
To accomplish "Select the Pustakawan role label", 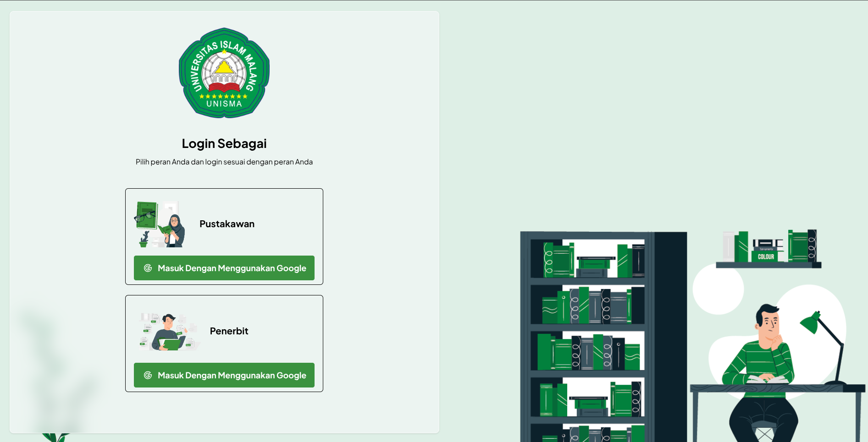I will tap(227, 224).
